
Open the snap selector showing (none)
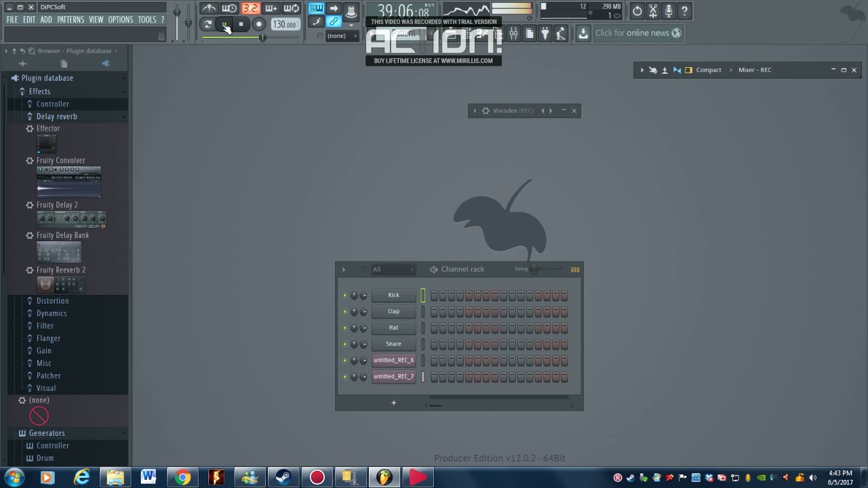point(342,36)
